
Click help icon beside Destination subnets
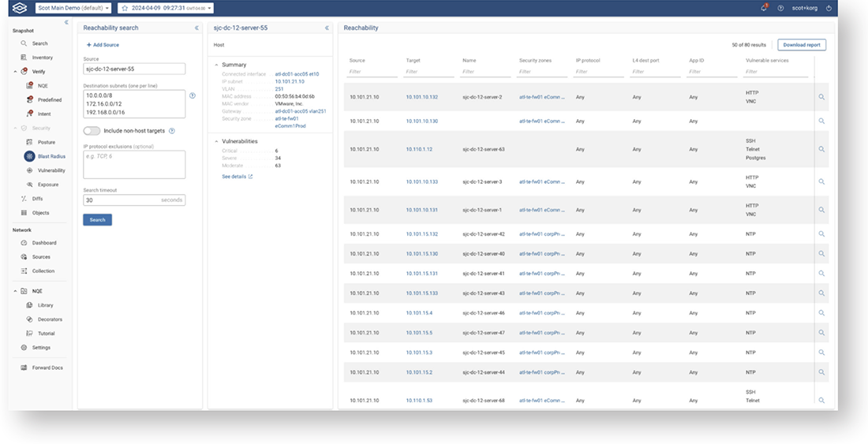(193, 95)
